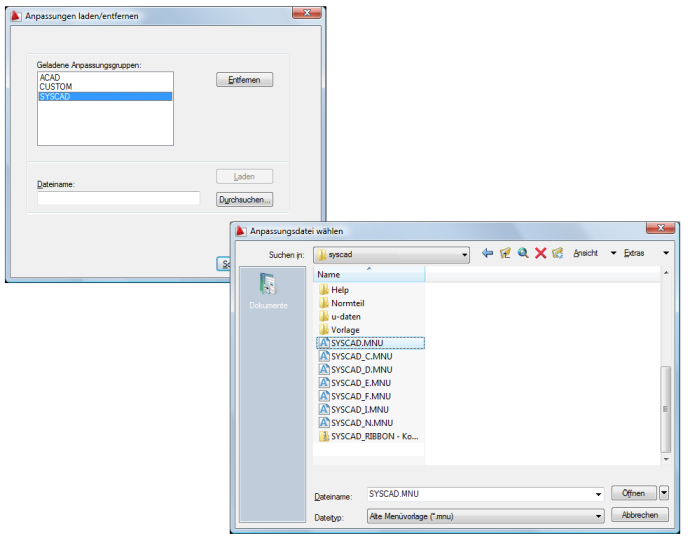This screenshot has width=690, height=543.
Task: Click scrollbar up arrow in file list
Action: coord(666,273)
